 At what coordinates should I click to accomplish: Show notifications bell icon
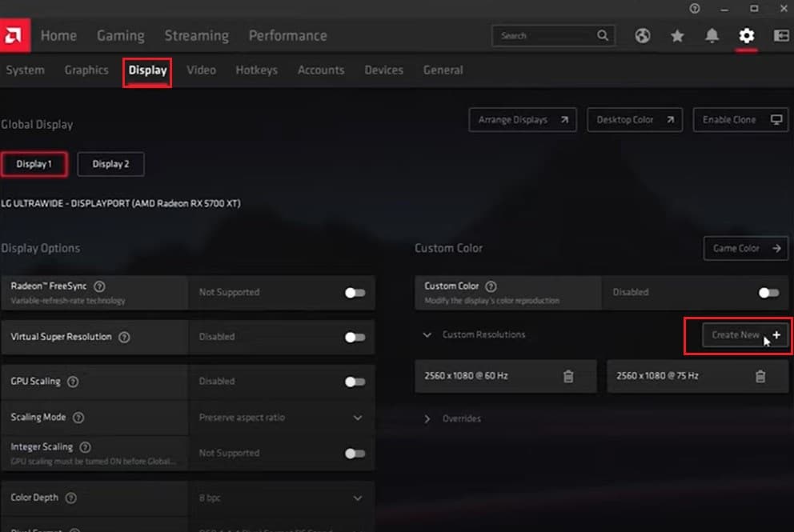point(712,35)
